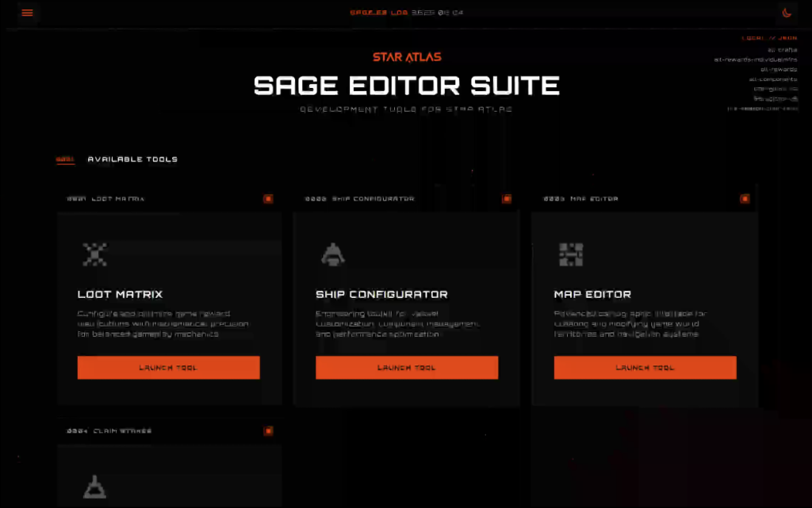Open the all-components file link
The height and width of the screenshot is (508, 812).
coord(772,79)
